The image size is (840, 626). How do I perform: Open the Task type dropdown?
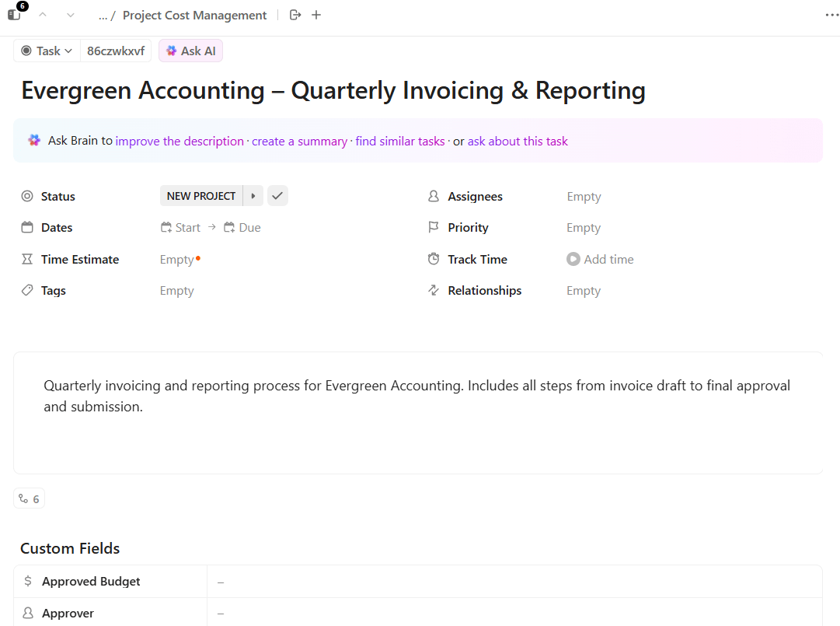pos(46,51)
